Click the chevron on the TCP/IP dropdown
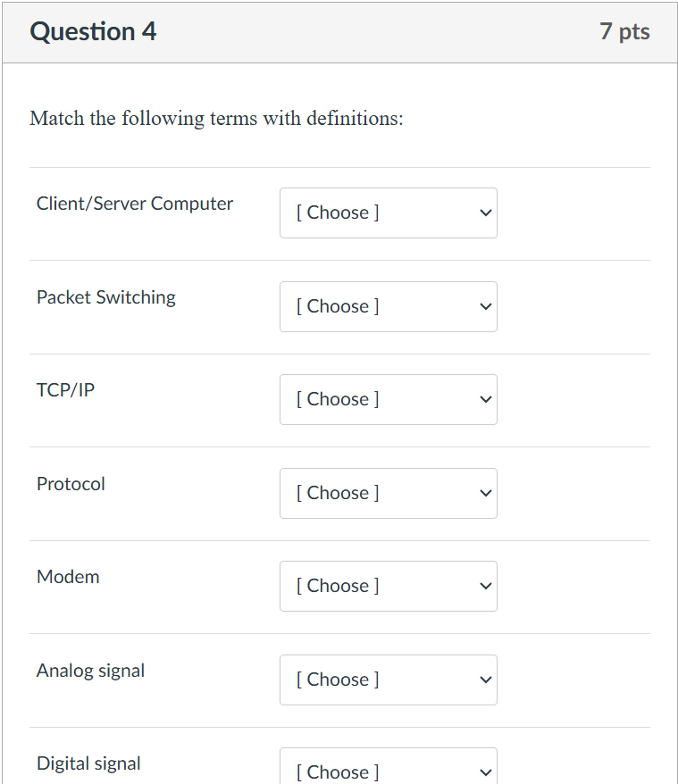This screenshot has height=784, width=678. click(x=483, y=399)
